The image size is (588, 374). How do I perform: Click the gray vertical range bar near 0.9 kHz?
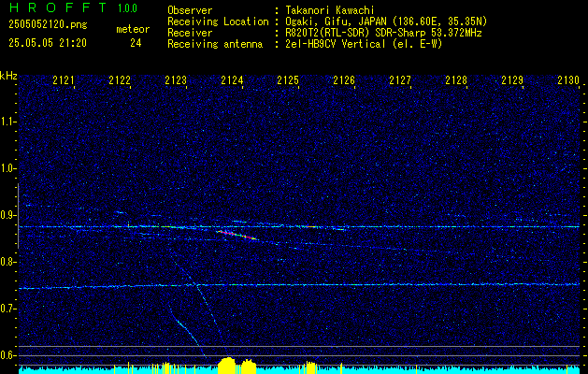18,216
